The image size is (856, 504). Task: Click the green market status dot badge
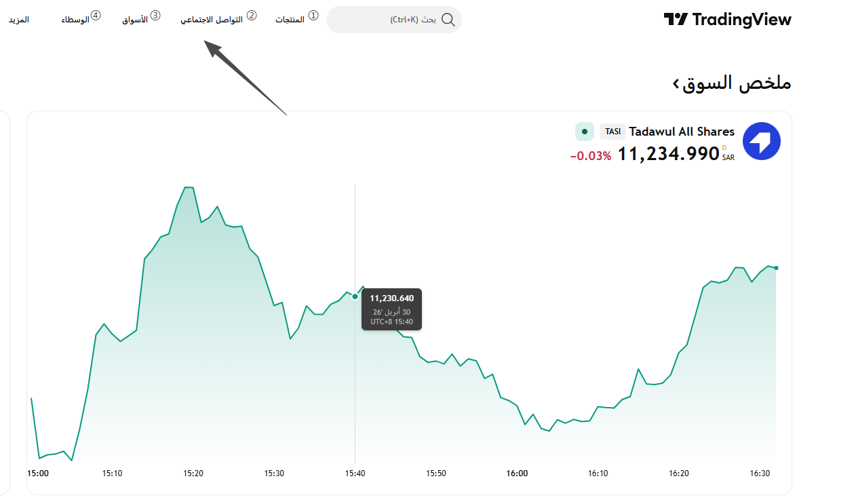(x=585, y=132)
